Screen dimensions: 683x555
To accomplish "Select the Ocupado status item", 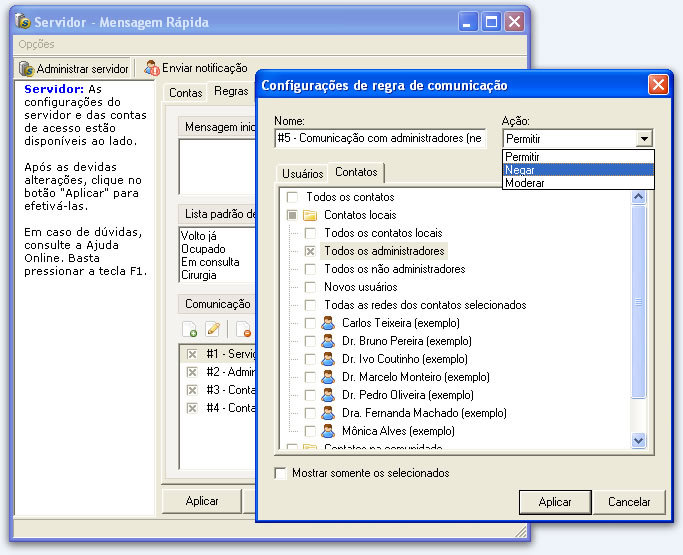I will point(203,249).
